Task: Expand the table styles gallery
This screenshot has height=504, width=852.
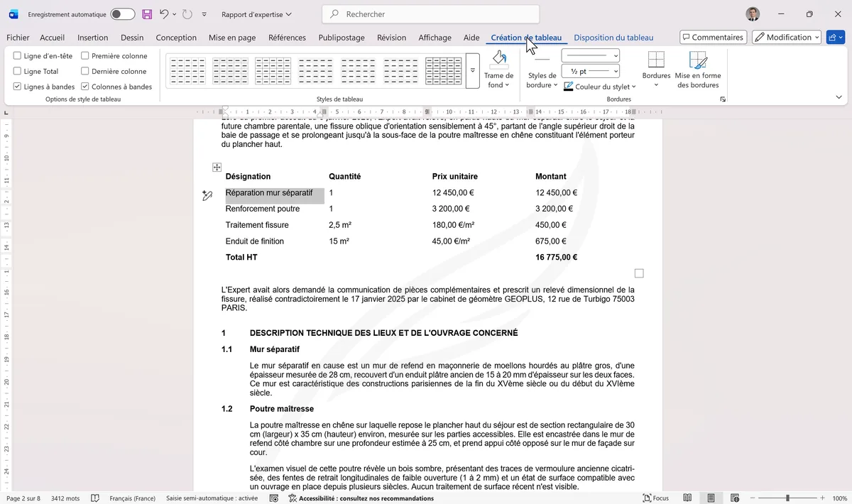Action: pos(472,71)
